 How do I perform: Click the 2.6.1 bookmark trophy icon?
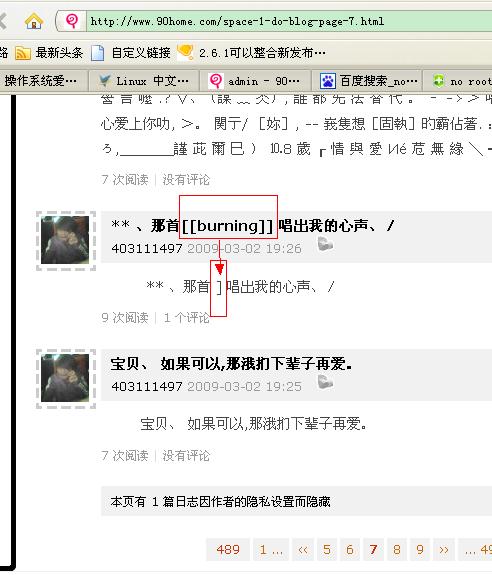(x=186, y=52)
